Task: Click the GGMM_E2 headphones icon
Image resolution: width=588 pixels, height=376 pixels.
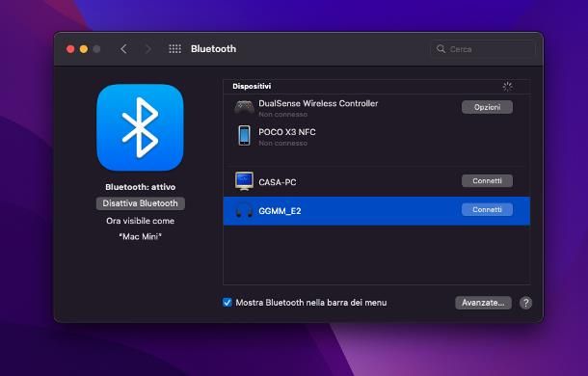Action: point(244,210)
